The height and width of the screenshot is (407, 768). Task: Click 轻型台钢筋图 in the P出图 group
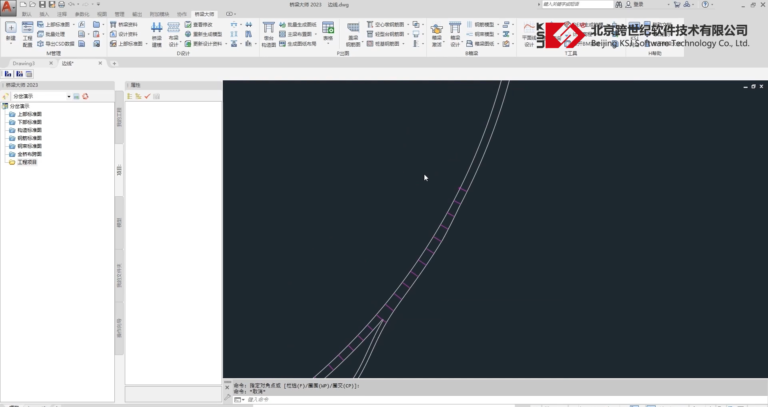(385, 34)
